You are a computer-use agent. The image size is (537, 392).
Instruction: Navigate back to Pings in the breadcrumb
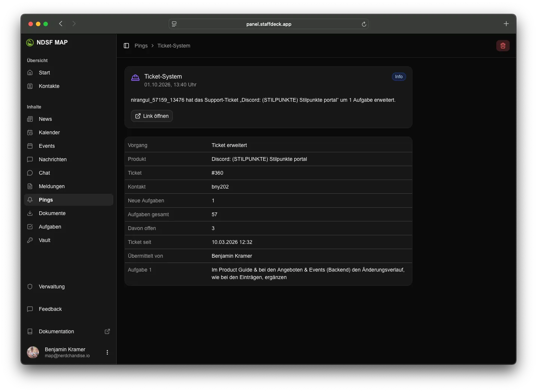pos(141,46)
